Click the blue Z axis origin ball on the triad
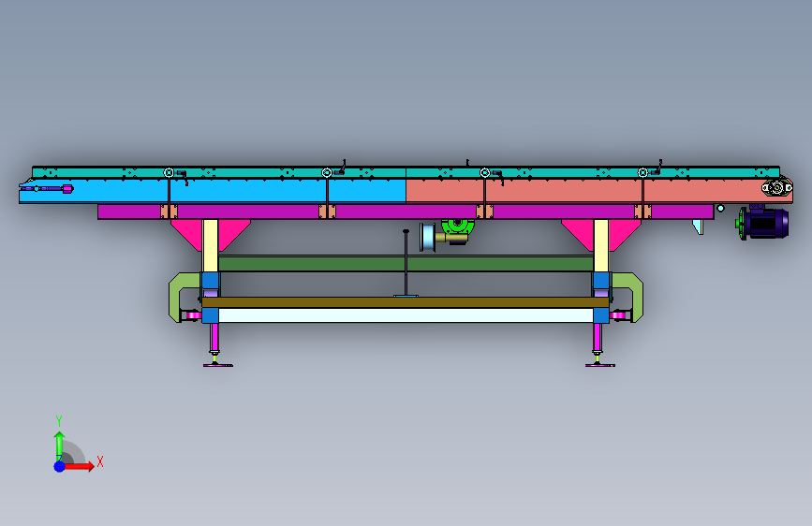The image size is (812, 526). click(x=60, y=466)
